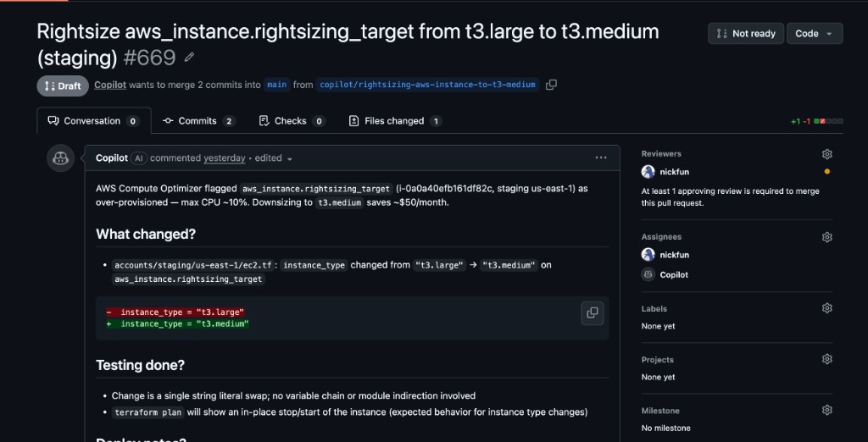Open the Reviewers gear settings
The image size is (868, 442).
click(827, 154)
